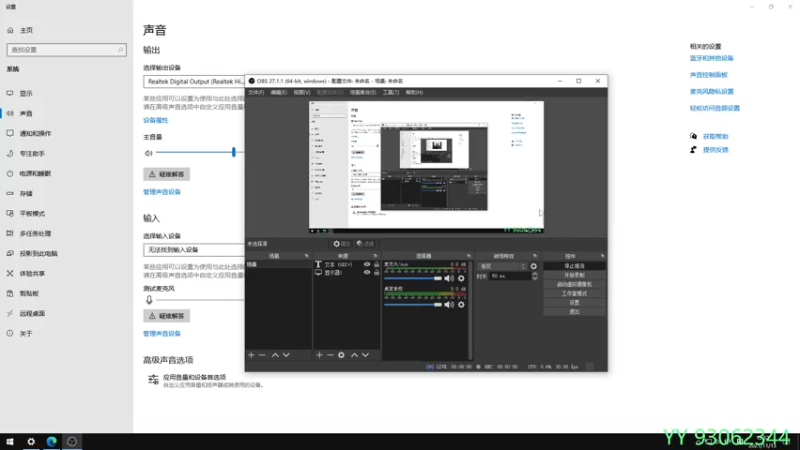Move source down with the arrow in Sources panel
This screenshot has height=450, width=800.
pyautogui.click(x=365, y=355)
